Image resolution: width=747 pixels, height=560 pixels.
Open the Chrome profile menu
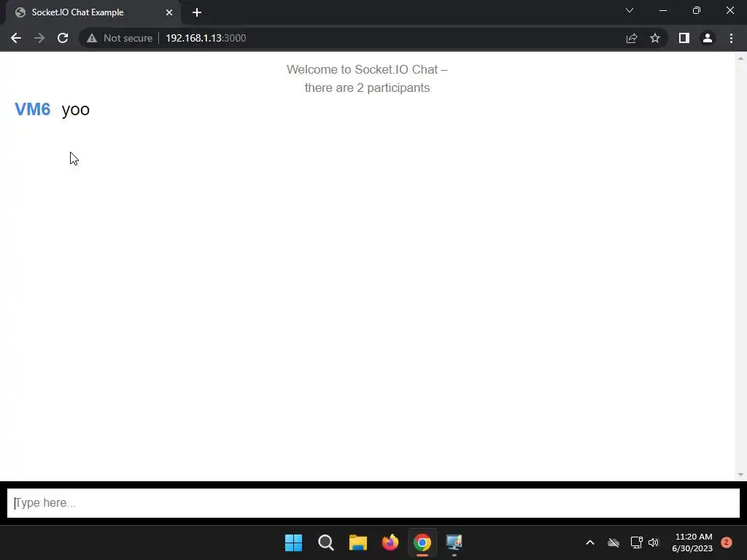click(708, 38)
